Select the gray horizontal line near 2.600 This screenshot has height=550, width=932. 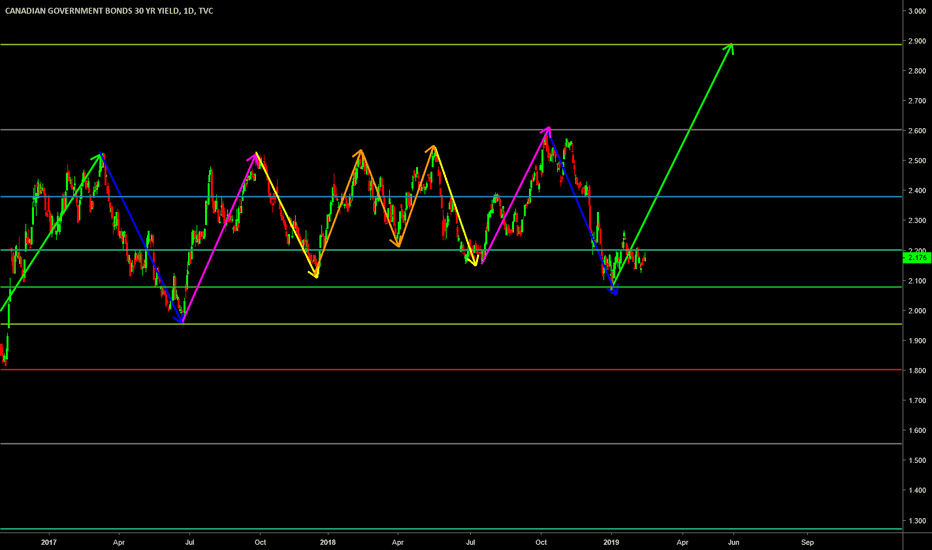pos(451,130)
